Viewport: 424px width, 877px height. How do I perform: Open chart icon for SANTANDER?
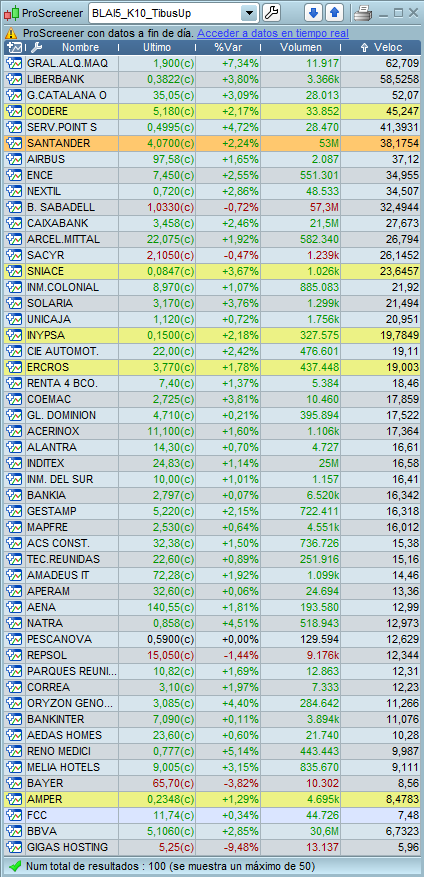[13, 143]
